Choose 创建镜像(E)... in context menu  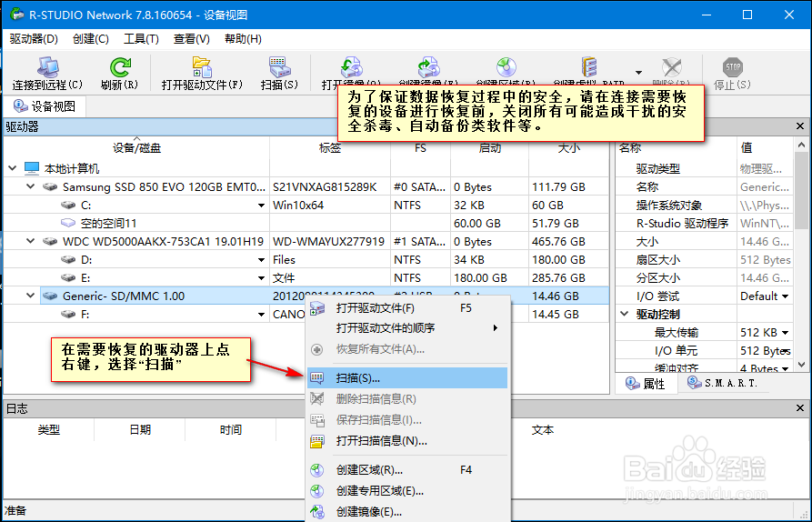click(407, 512)
